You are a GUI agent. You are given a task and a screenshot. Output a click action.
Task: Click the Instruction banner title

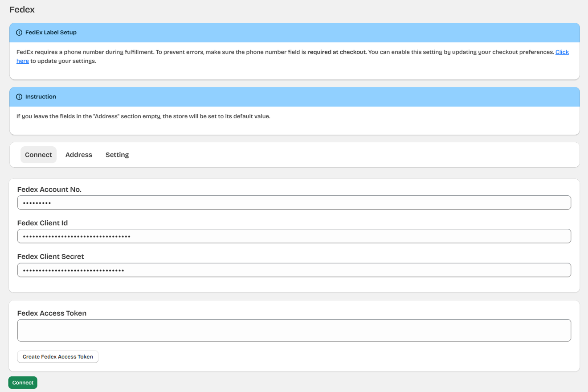(x=41, y=97)
